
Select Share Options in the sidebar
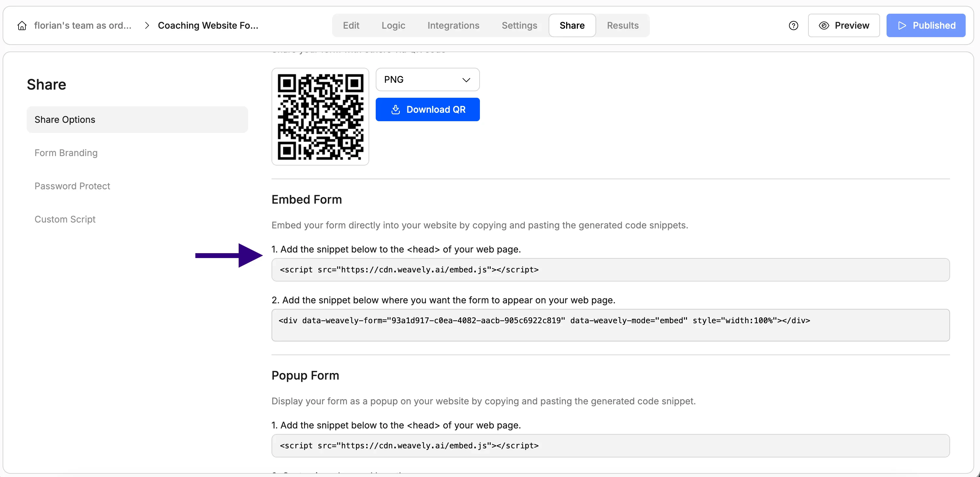click(x=65, y=119)
